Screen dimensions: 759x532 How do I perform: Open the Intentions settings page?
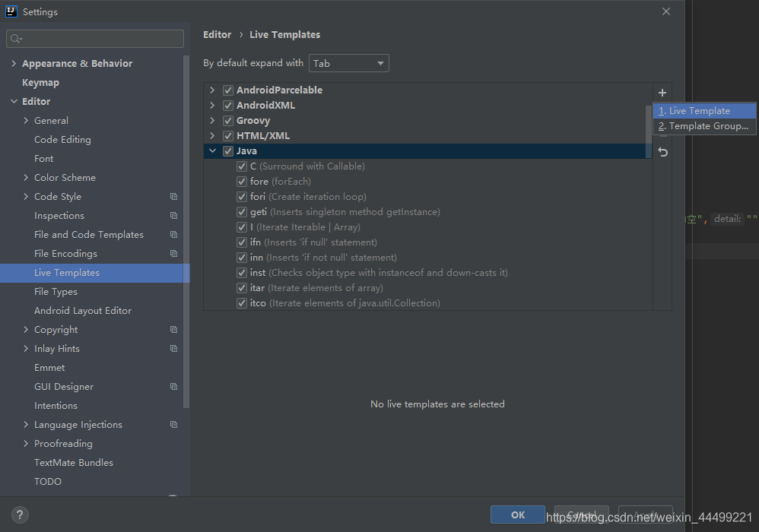click(56, 406)
